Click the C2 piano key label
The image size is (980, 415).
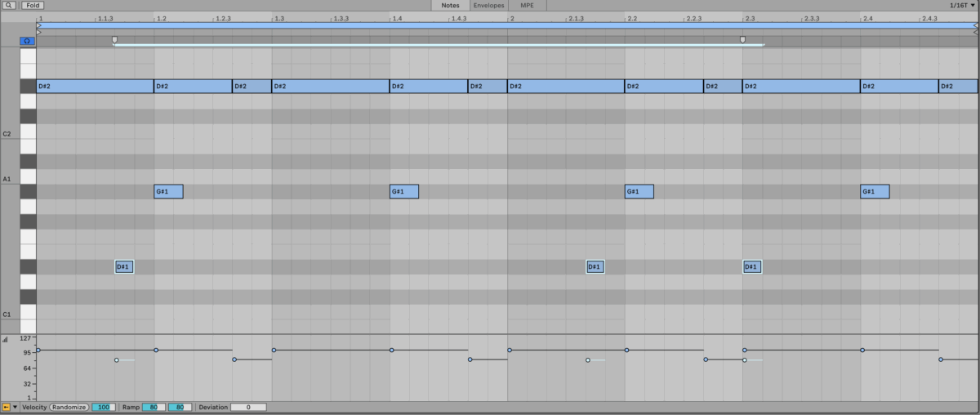pos(7,133)
